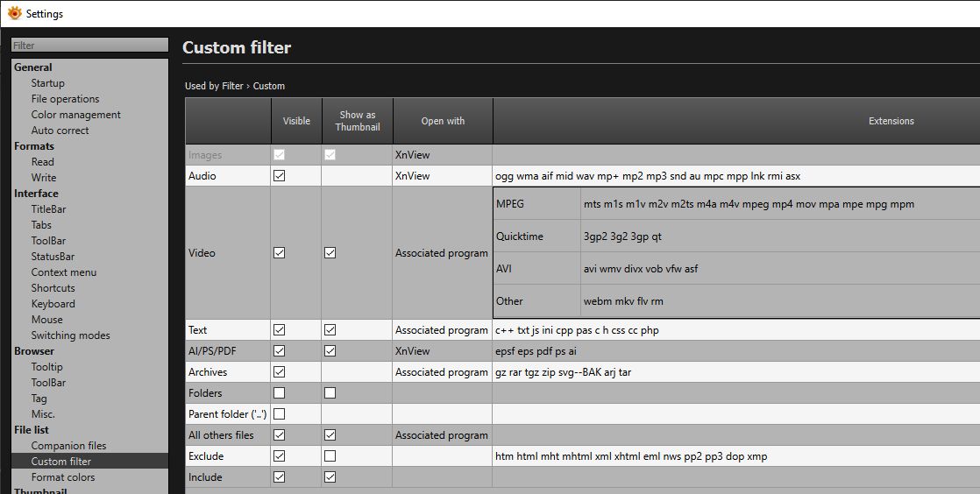Screen dimensions: 980x494
Task: Enable Show as Thumbnail for Folders
Action: (330, 392)
